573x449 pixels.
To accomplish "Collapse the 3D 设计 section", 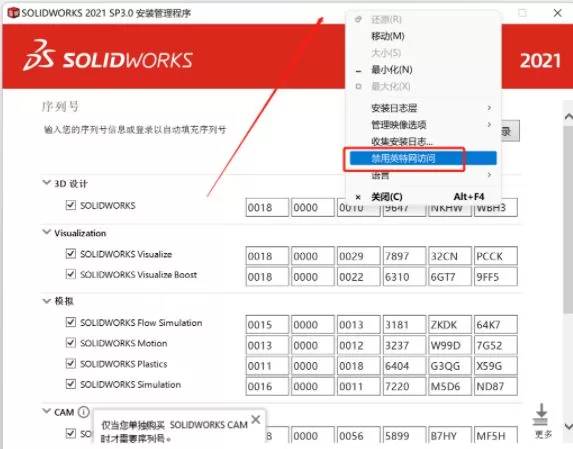I will point(47,182).
